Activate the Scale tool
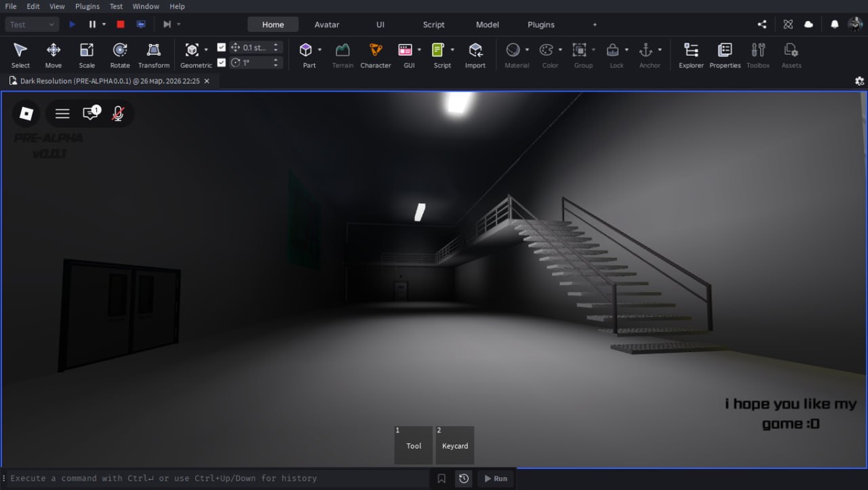Screen dimensions: 868x490 click(x=87, y=54)
